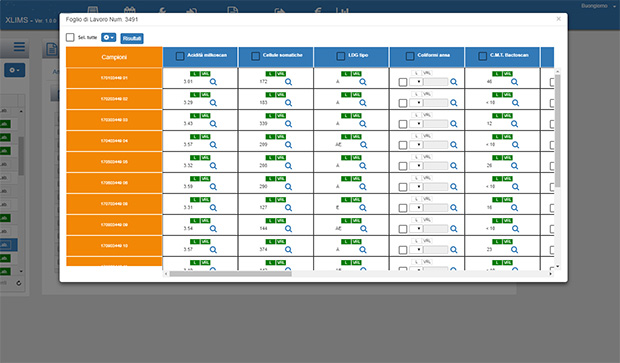
Task: Open magnifier next to acidità value 3.01
Action: pos(213,82)
